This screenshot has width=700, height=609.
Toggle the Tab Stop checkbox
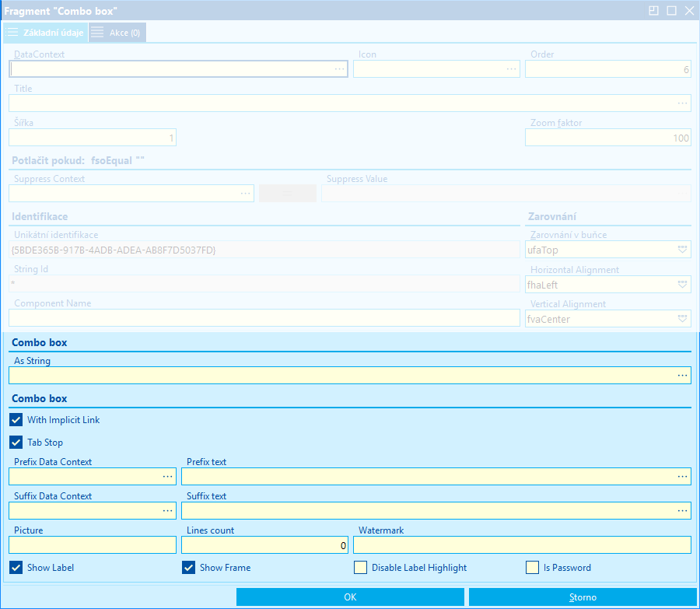tap(16, 443)
